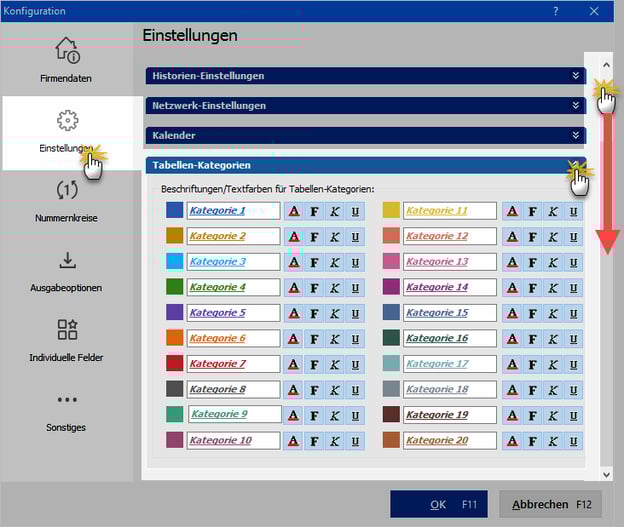
Task: Toggle bold for Kategorie 3
Action: click(314, 262)
